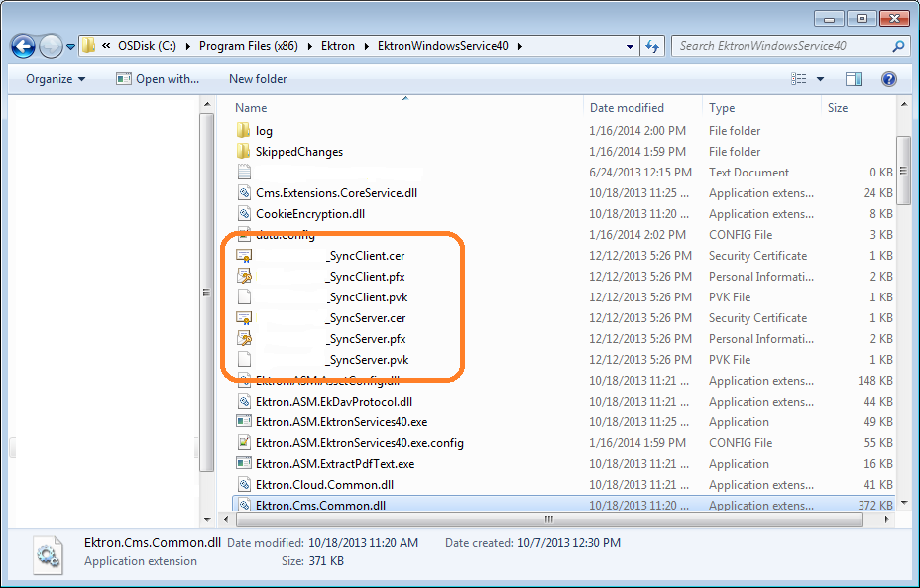Select the _SyncServer.pfx key icon
The height and width of the screenshot is (588, 920).
[244, 338]
